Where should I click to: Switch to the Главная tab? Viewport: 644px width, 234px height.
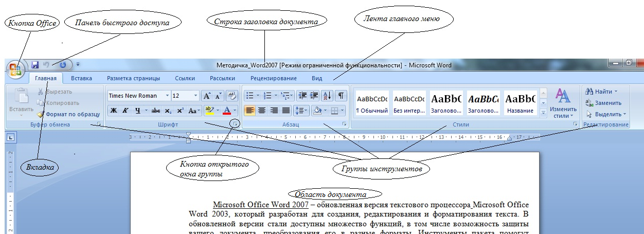pos(46,78)
